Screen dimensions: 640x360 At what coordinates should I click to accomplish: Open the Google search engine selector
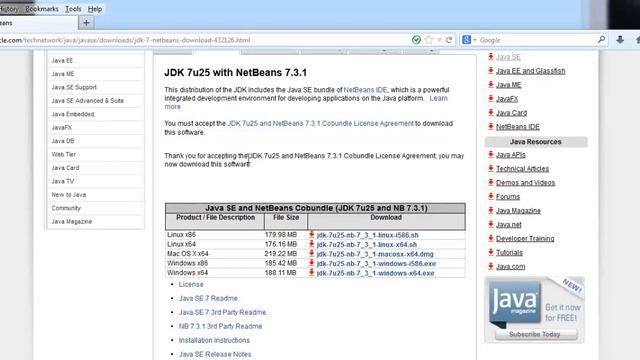point(469,40)
